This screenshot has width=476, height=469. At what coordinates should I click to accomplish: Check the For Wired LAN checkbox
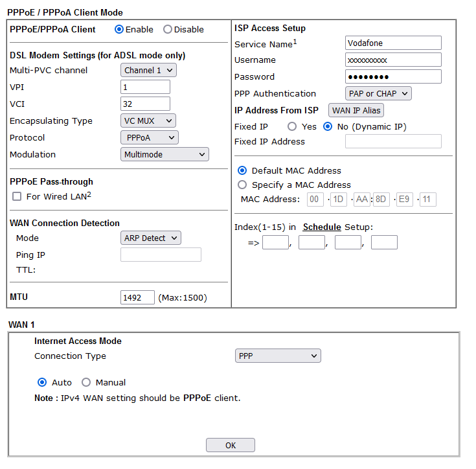17,196
